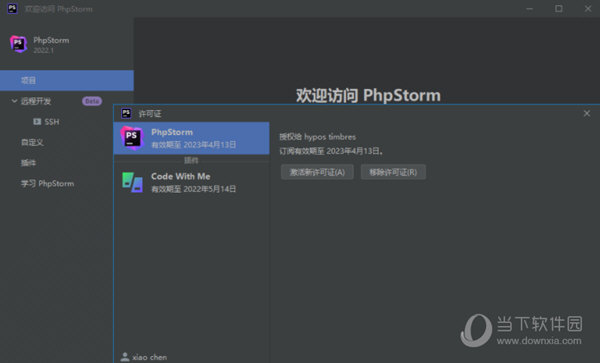This screenshot has height=363, width=600.
Task: Select the Code With Me license entry
Action: 191,182
